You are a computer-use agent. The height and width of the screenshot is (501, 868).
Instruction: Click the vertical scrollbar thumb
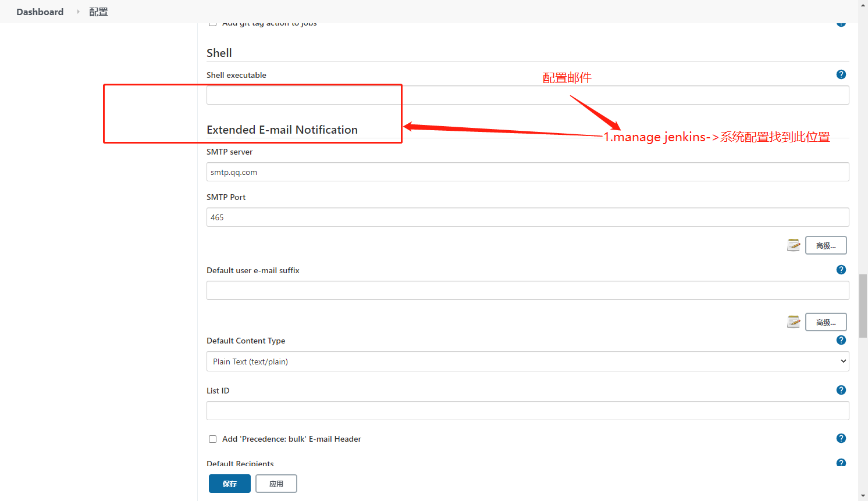tap(863, 306)
